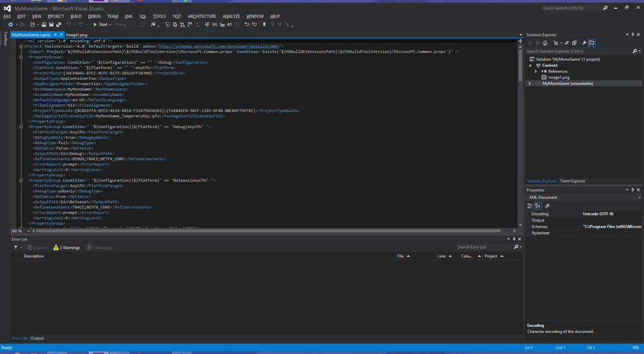Viewport: 644px width, 354px height.
Task: Select the Encoding property row
Action: pos(584,214)
